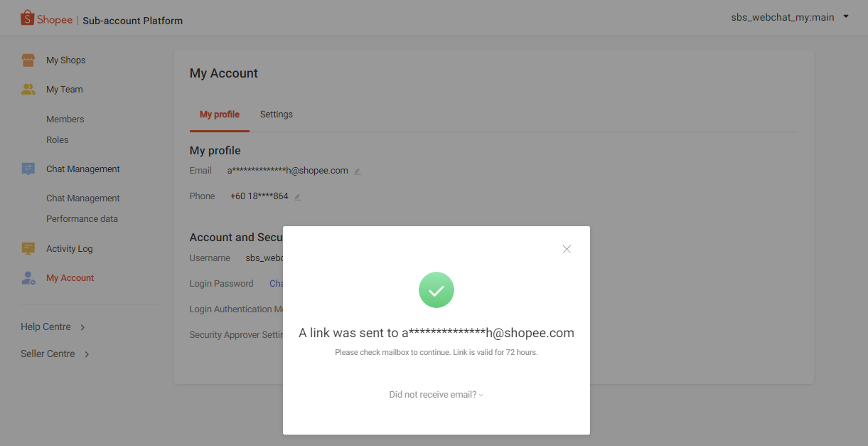Expand Help Centre with its chevron
Image resolution: width=868 pixels, height=446 pixels.
[81, 326]
